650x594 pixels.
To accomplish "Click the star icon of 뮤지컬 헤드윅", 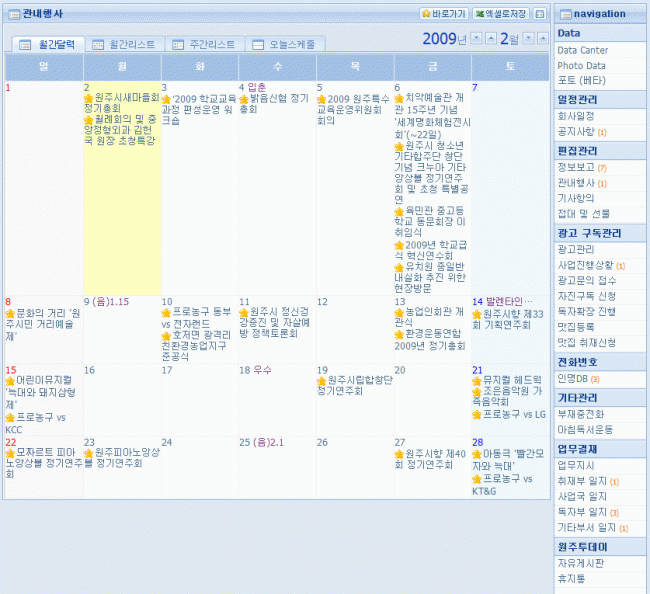I will click(x=477, y=381).
